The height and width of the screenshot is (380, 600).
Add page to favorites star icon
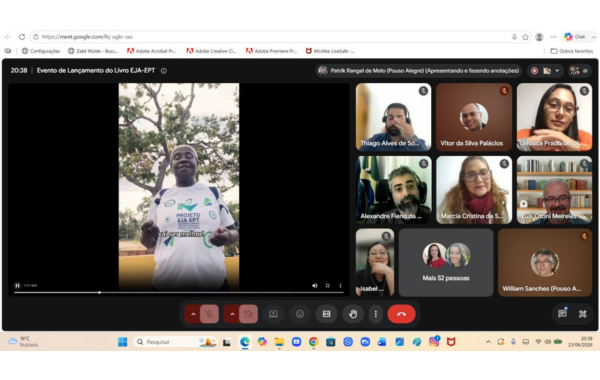(525, 37)
